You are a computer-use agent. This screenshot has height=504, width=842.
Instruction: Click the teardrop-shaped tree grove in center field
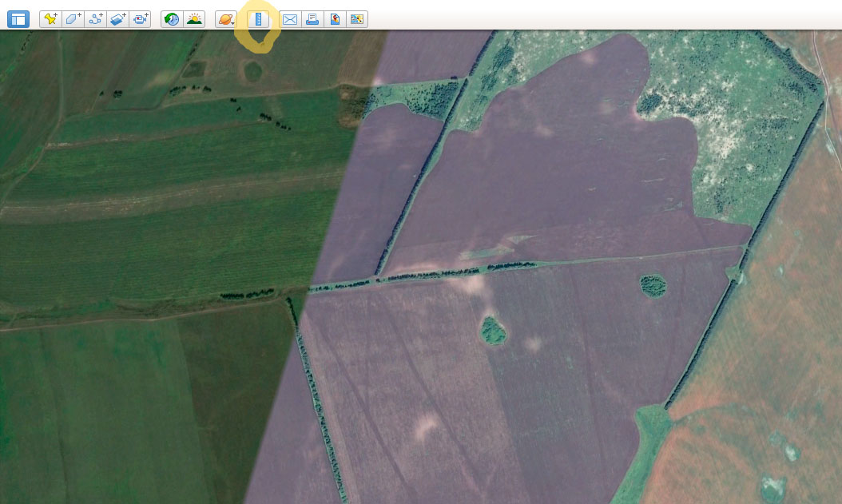point(492,331)
